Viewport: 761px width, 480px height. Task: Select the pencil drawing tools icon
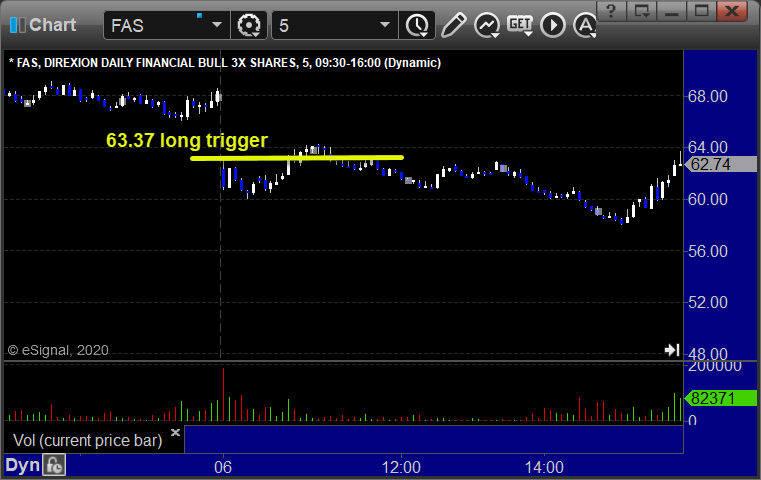pyautogui.click(x=454, y=25)
